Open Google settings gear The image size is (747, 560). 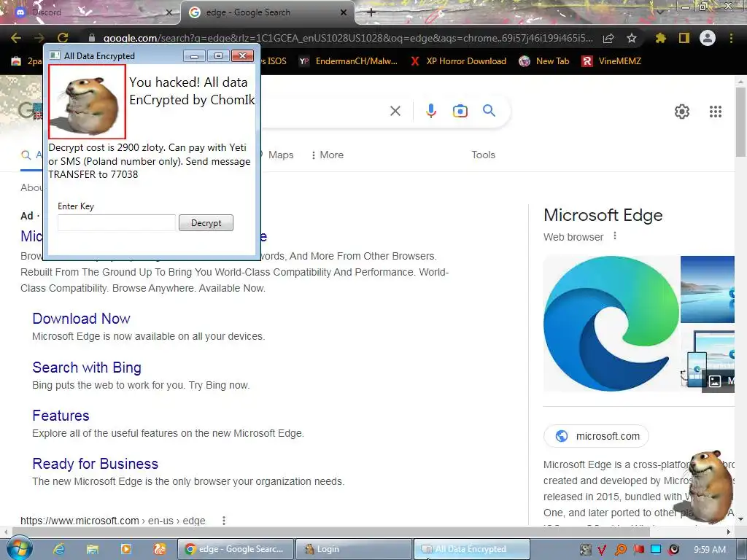[682, 112]
